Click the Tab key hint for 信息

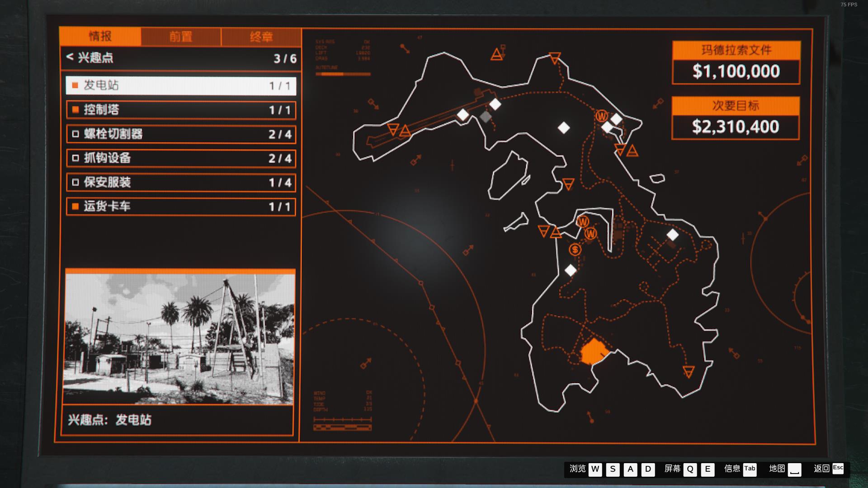click(x=750, y=469)
